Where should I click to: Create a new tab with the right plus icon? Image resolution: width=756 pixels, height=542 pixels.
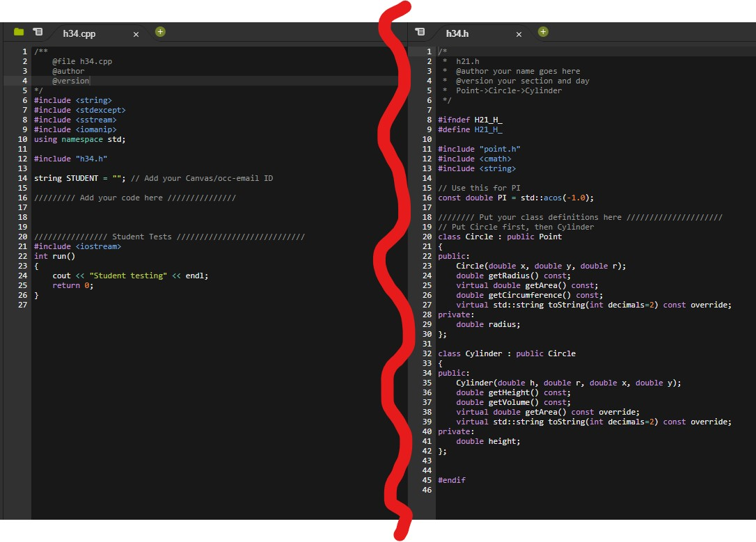[x=543, y=31]
